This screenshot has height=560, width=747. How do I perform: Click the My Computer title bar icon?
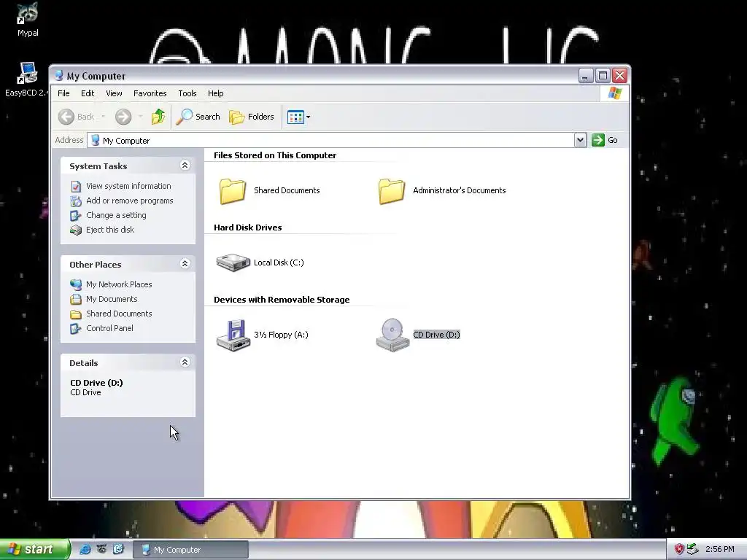[x=58, y=76]
